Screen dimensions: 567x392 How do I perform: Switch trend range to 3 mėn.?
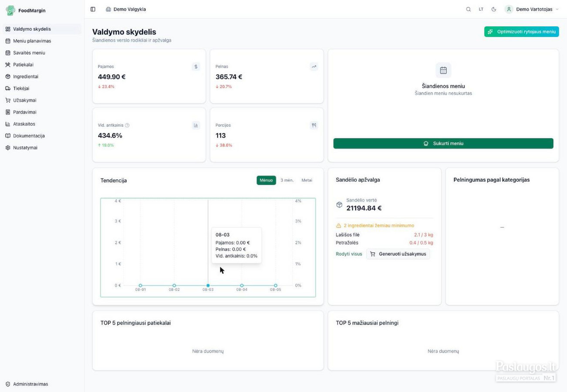(x=287, y=180)
